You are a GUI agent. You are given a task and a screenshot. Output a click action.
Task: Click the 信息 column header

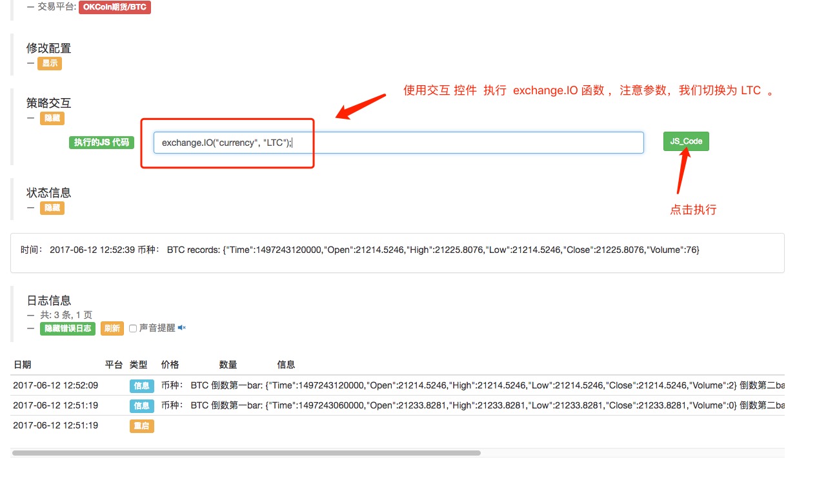[x=287, y=365]
